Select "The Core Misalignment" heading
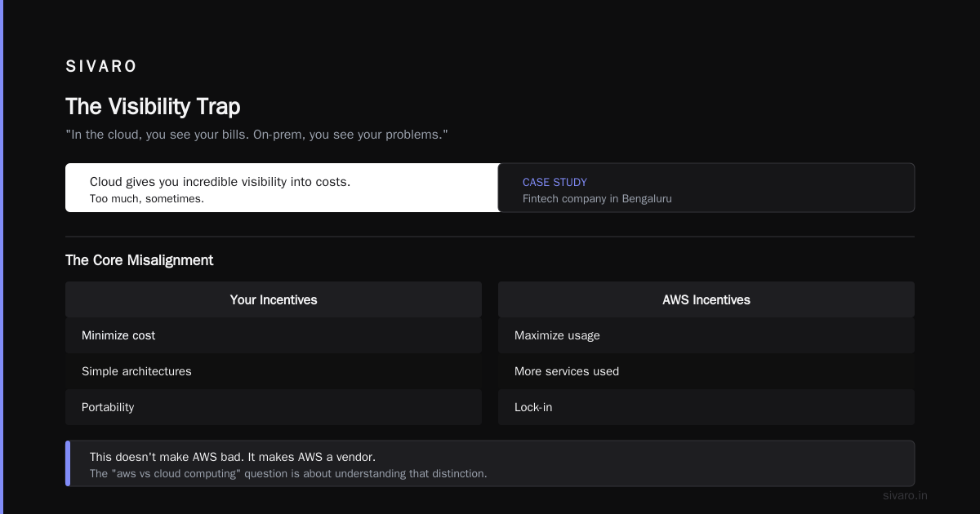980x514 pixels. 139,260
